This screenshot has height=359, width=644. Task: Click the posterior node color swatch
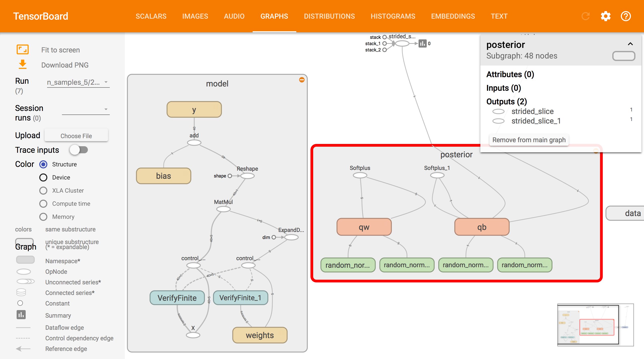point(623,56)
